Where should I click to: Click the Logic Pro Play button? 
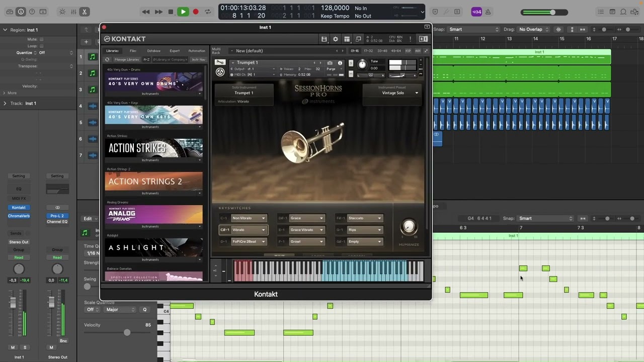[x=183, y=12]
